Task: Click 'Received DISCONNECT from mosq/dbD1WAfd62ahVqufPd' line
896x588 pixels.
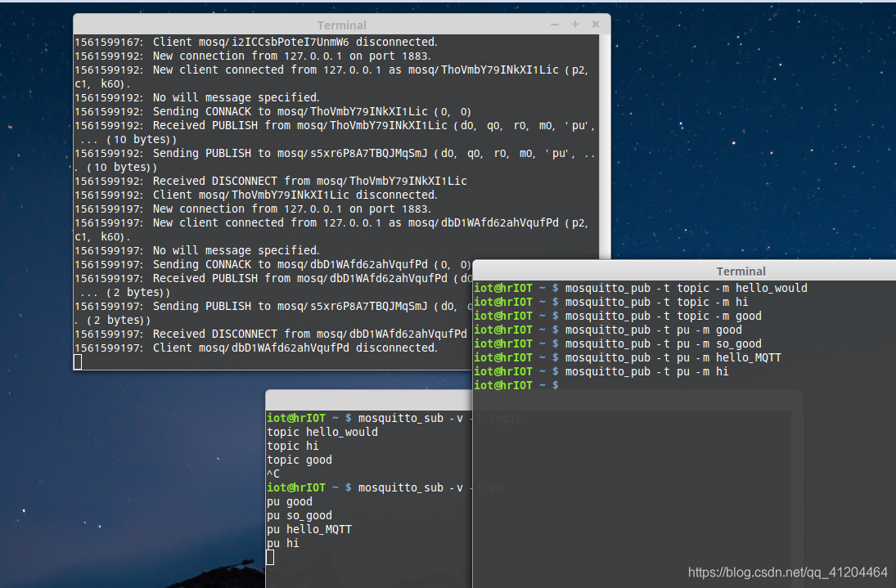Action: click(x=271, y=334)
